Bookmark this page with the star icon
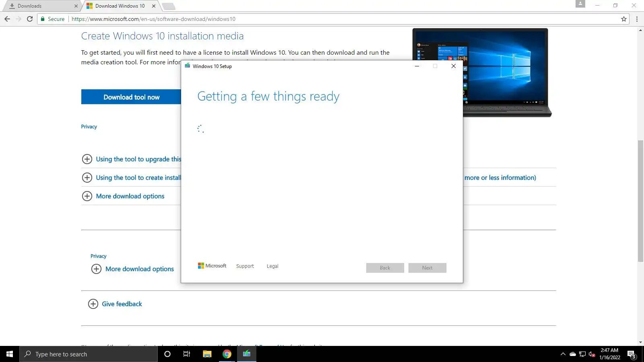Screen dimensions: 644x362 (x=624, y=19)
